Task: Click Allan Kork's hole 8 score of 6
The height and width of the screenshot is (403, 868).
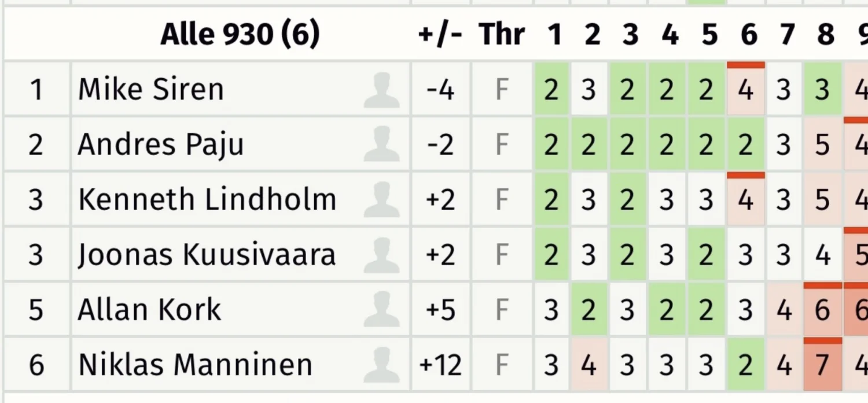Action: click(x=822, y=310)
